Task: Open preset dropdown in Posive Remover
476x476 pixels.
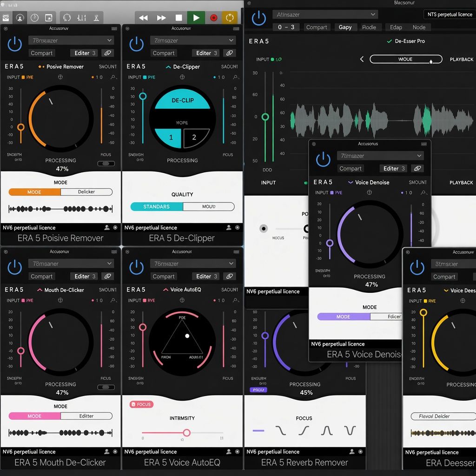Action: click(71, 40)
